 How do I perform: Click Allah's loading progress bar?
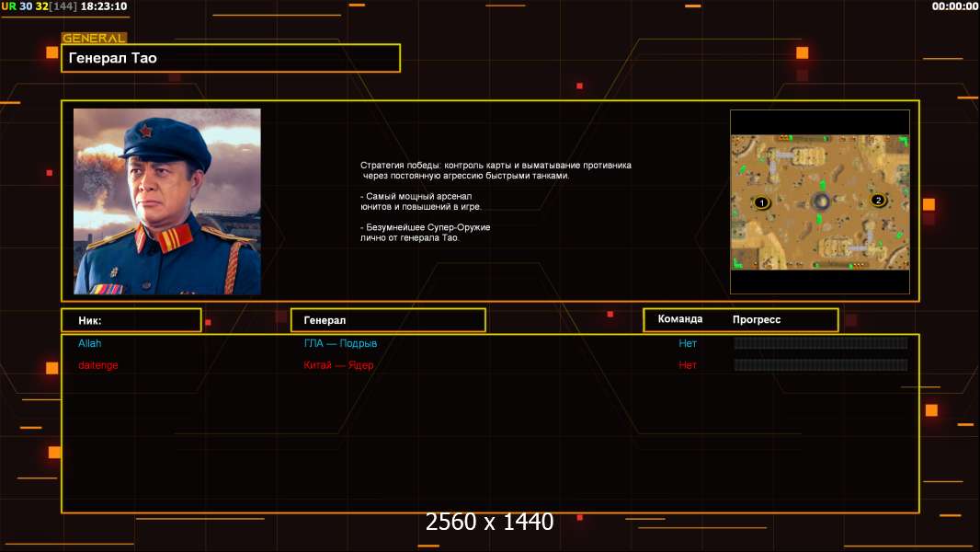821,342
